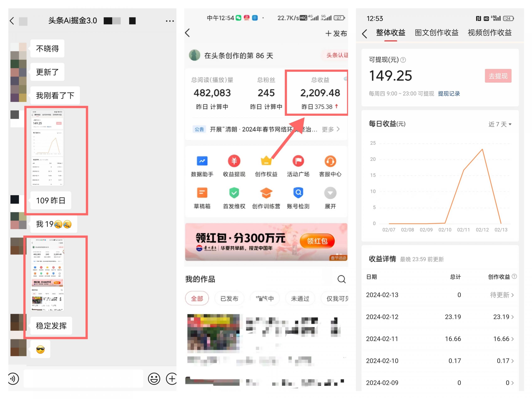Switch to 图文创作收益 tab

[437, 33]
